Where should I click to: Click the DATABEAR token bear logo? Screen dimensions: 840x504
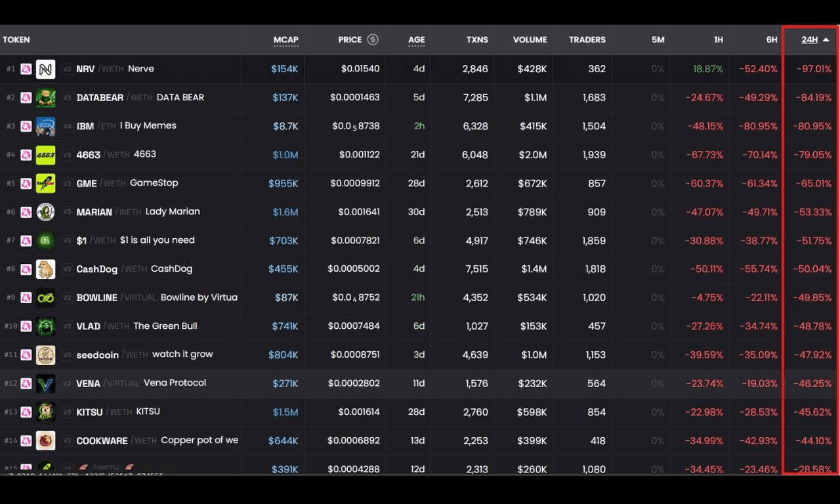pyautogui.click(x=45, y=98)
